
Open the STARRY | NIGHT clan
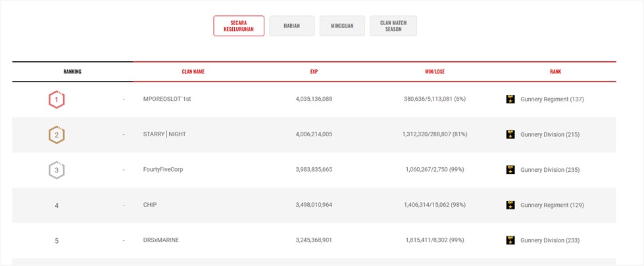(x=164, y=134)
